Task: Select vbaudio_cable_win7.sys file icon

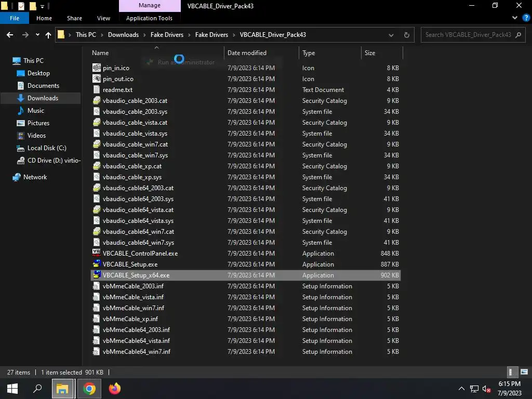Action: pyautogui.click(x=97, y=155)
